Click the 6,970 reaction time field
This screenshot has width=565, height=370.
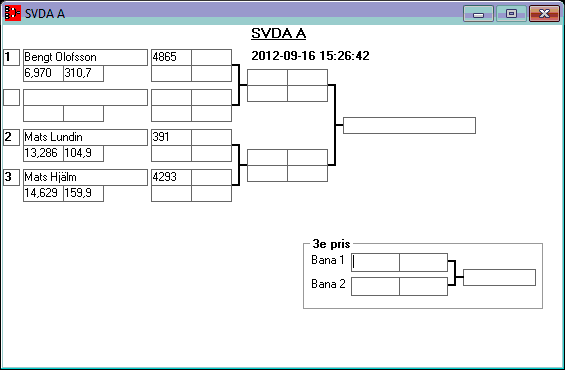(x=43, y=73)
